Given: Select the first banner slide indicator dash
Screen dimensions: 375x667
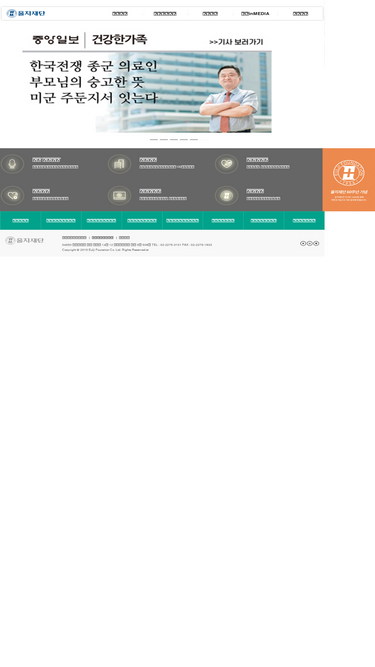Looking at the screenshot, I should [153, 140].
